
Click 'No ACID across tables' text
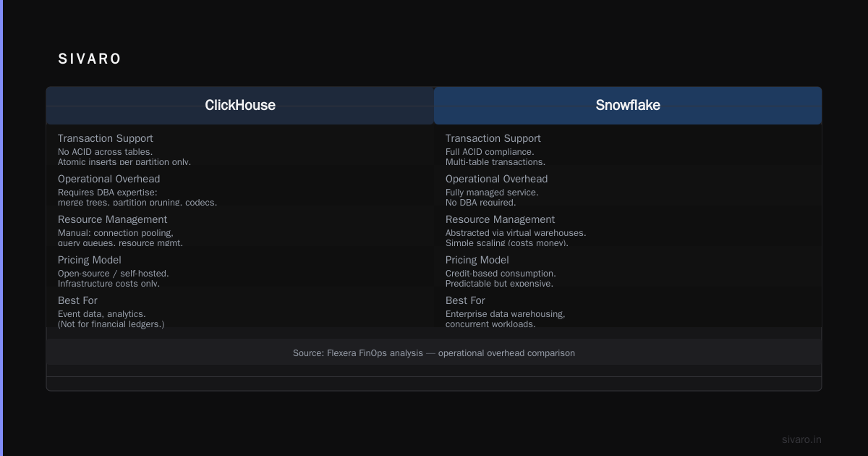(105, 152)
